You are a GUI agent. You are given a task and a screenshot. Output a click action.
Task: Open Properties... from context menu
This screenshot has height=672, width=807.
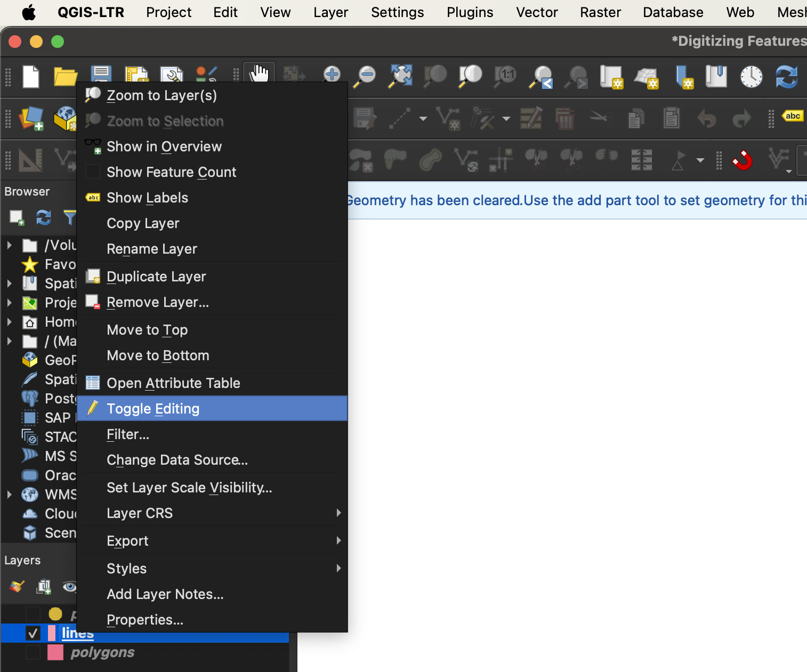[x=212, y=620]
